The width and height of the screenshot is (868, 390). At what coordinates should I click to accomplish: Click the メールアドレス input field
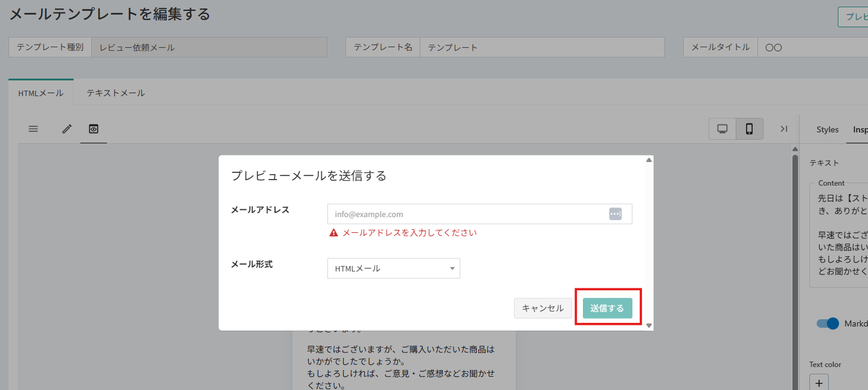point(480,214)
